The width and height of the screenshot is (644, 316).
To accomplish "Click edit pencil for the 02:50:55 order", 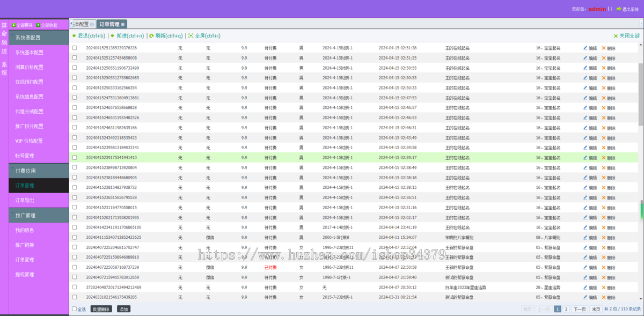I will click(586, 68).
